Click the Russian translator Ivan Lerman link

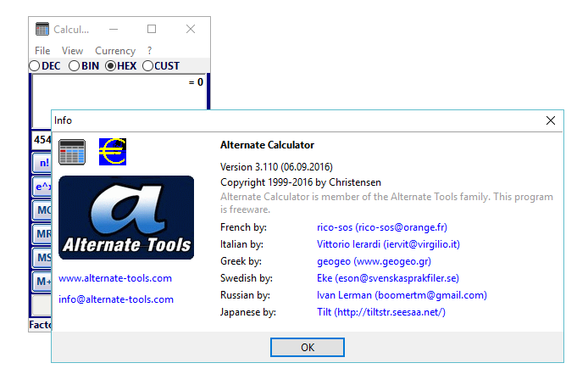pyautogui.click(x=402, y=295)
